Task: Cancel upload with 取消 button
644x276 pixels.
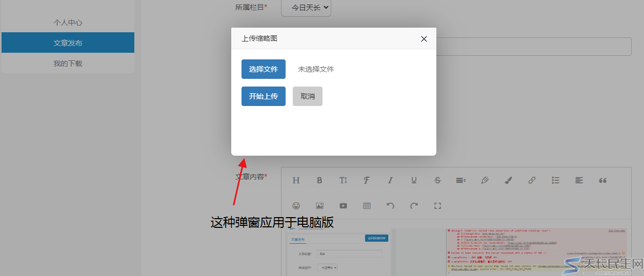Action: tap(308, 96)
